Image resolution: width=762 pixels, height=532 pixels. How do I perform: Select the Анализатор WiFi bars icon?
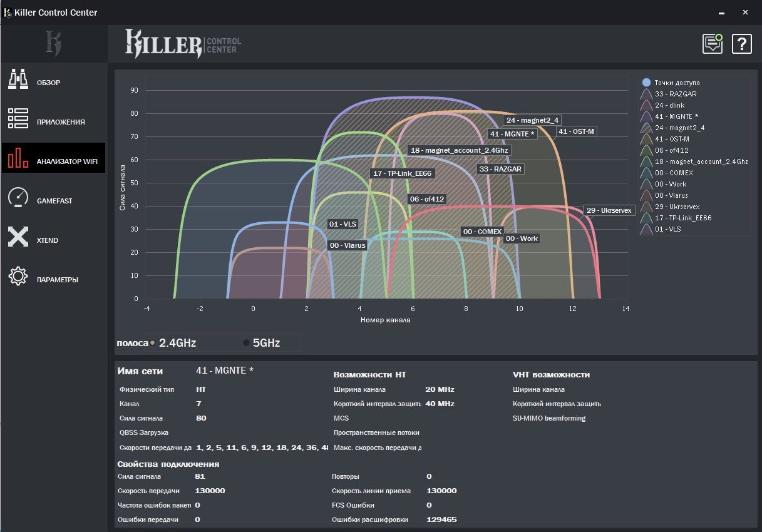(x=18, y=158)
